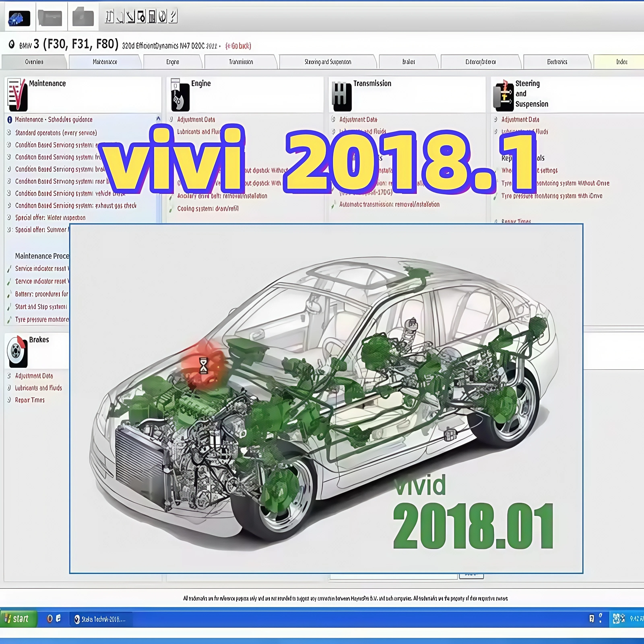This screenshot has height=644, width=644.
Task: Click the red engine hotspot on the car
Action: pos(203,365)
